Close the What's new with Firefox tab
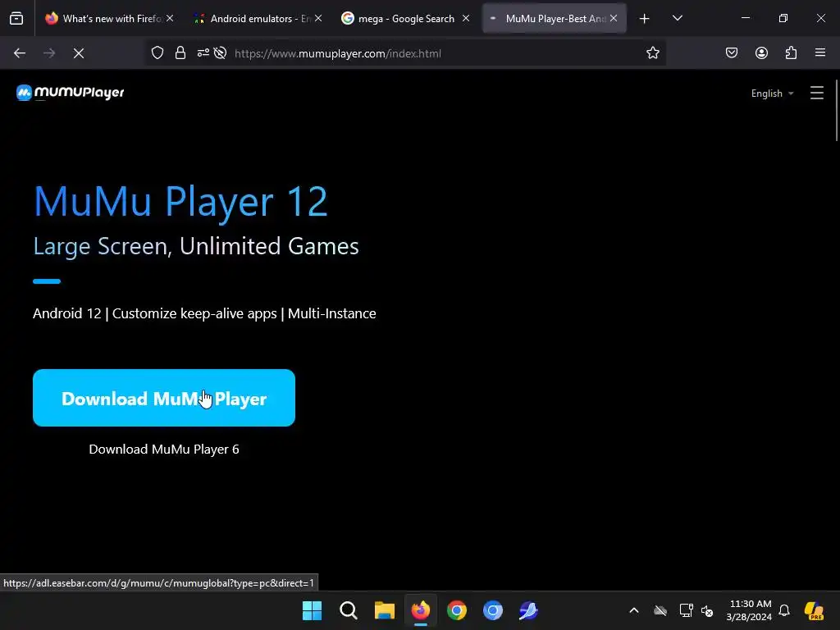Viewport: 840px width, 630px height. (x=170, y=18)
